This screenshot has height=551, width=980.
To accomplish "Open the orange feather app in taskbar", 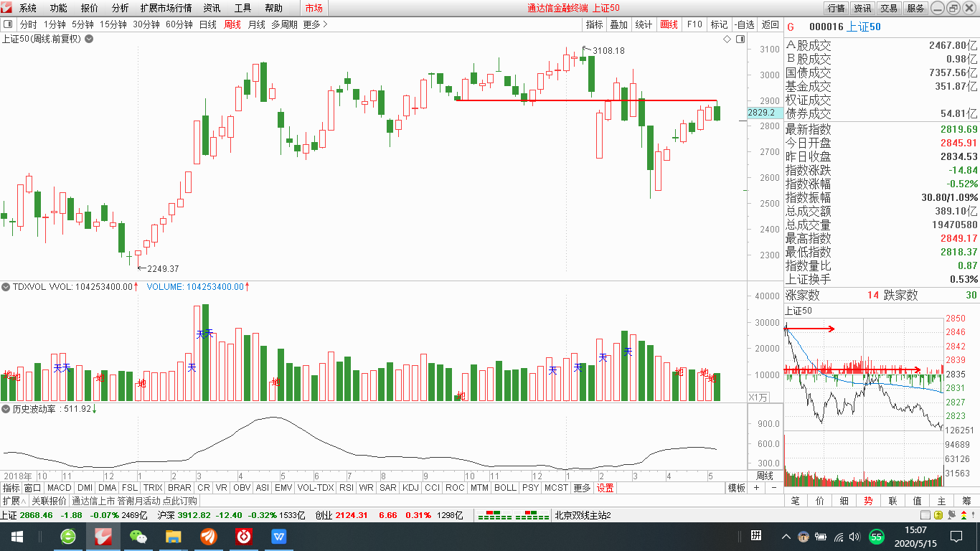I will coord(208,536).
